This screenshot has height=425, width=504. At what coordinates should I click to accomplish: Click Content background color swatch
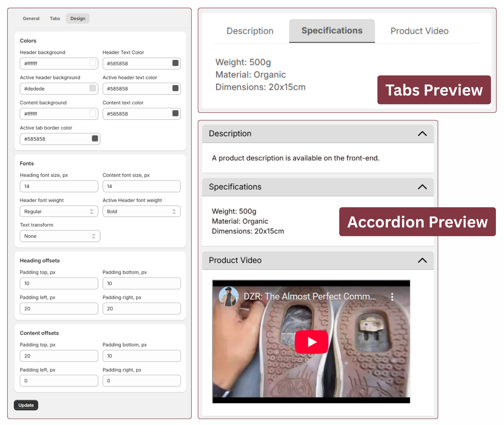click(x=92, y=114)
